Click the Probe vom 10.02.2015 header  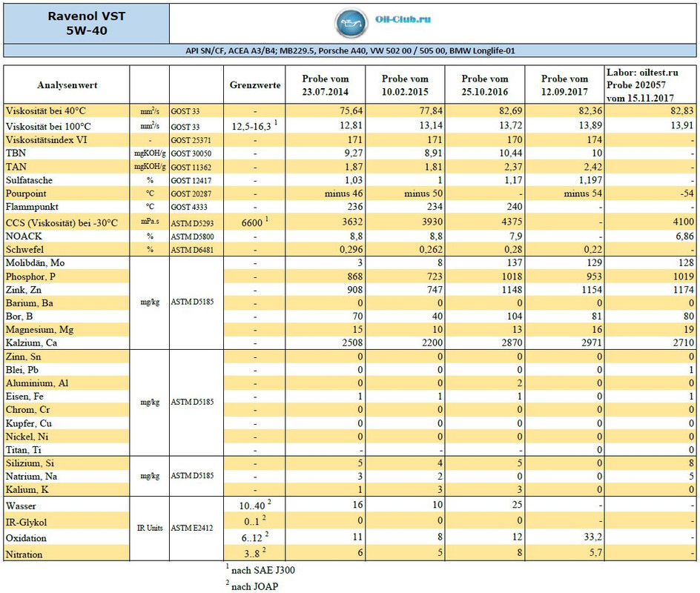pos(405,85)
